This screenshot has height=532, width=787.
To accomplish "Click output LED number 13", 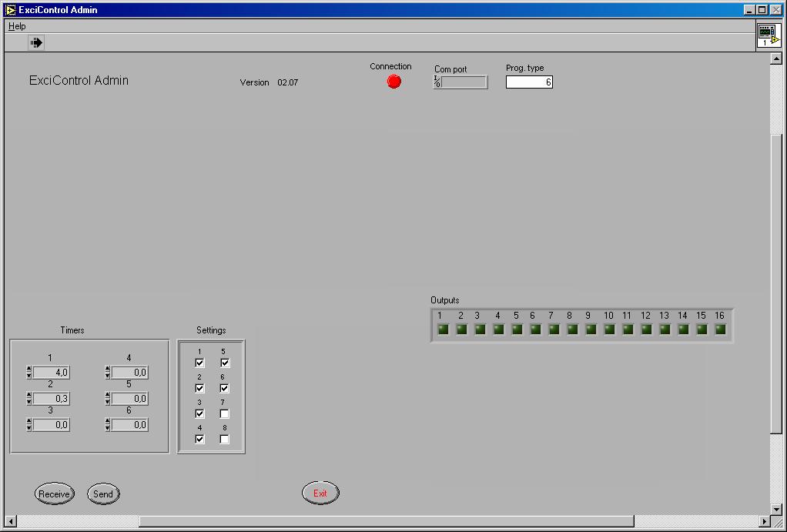I will coord(665,330).
